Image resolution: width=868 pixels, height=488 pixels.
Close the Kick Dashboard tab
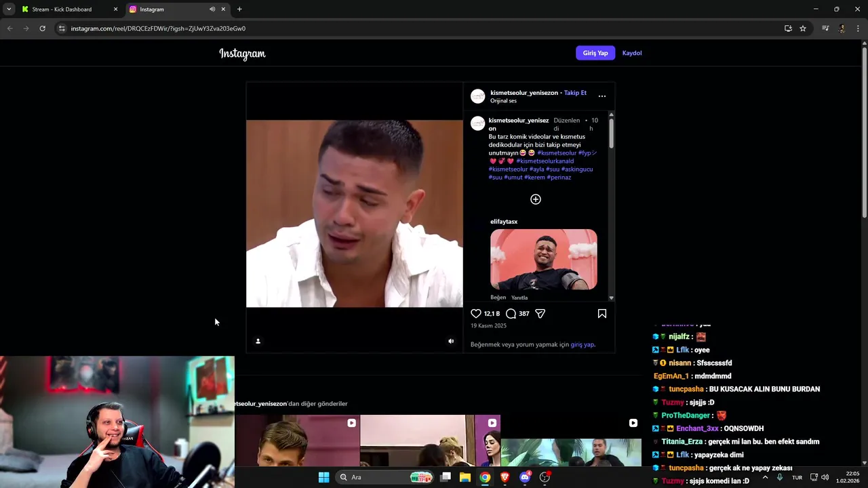[115, 9]
